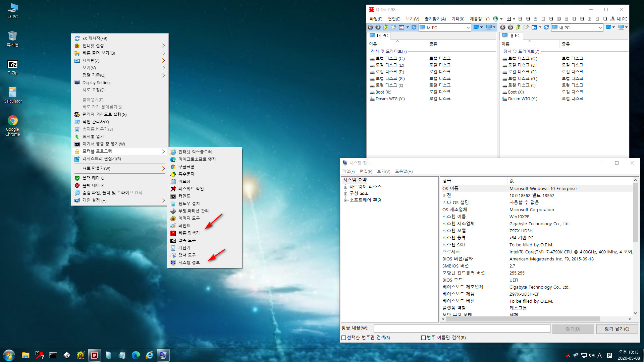Click the system info taskbar icon
Image resolution: width=644 pixels, height=362 pixels.
pyautogui.click(x=163, y=355)
